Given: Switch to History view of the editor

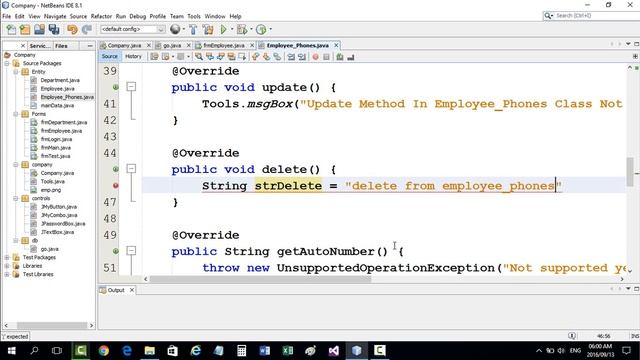Looking at the screenshot, I should (x=133, y=57).
